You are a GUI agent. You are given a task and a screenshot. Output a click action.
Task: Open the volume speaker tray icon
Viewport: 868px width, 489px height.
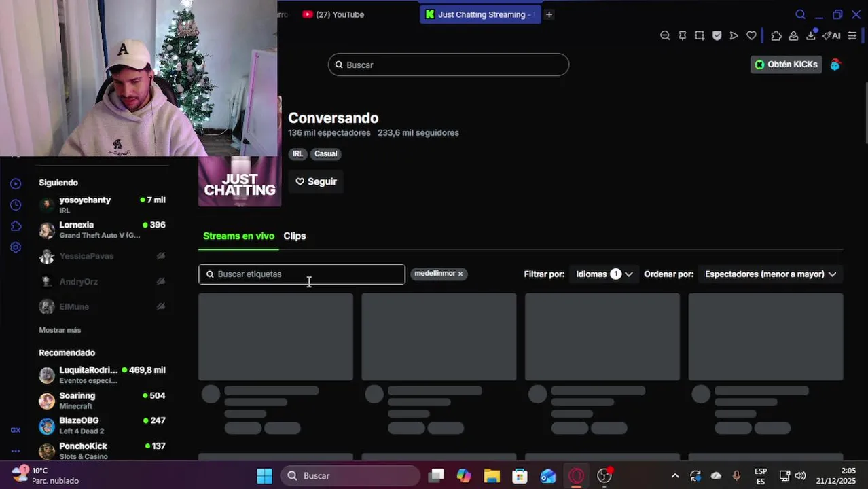801,476
